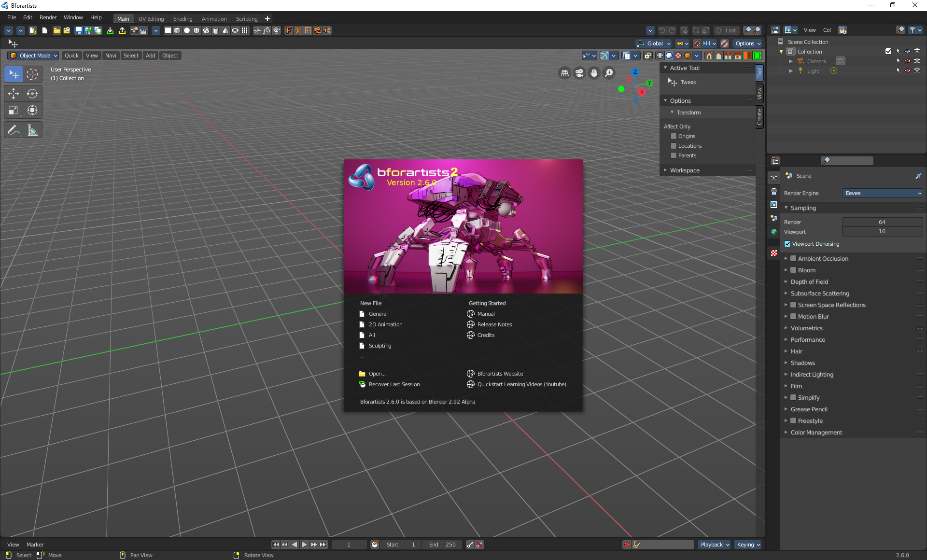Enable the Bloom checkbox
Screen dimensions: 927x560
point(793,270)
